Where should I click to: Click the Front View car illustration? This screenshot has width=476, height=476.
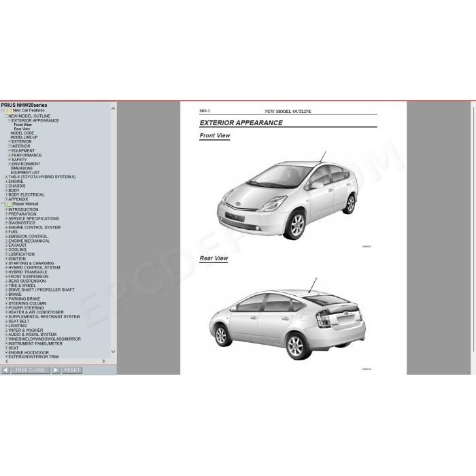click(x=288, y=196)
